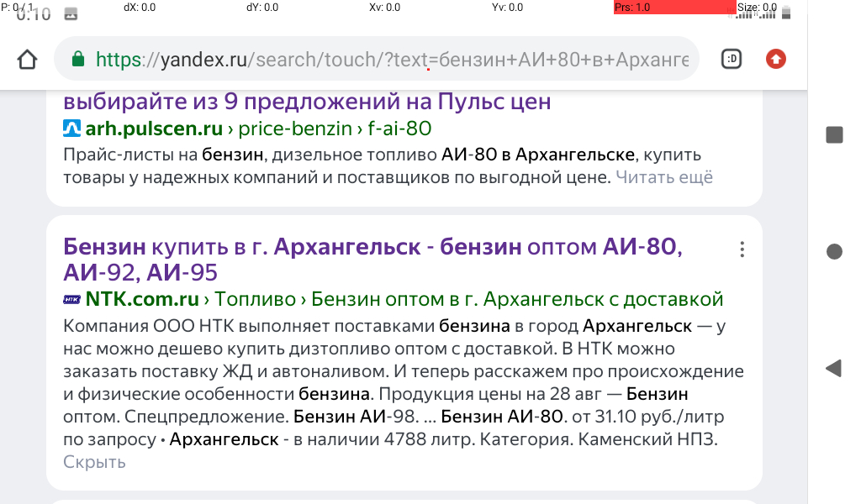Viewport: 861px width, 504px height.
Task: Tap the Android recents square button
Action: tap(834, 135)
